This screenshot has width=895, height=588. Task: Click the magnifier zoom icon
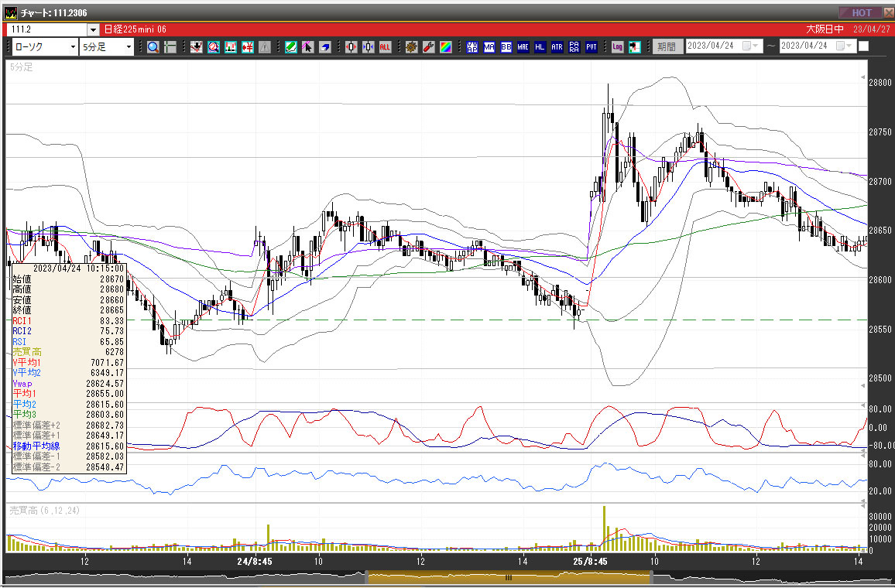point(153,46)
